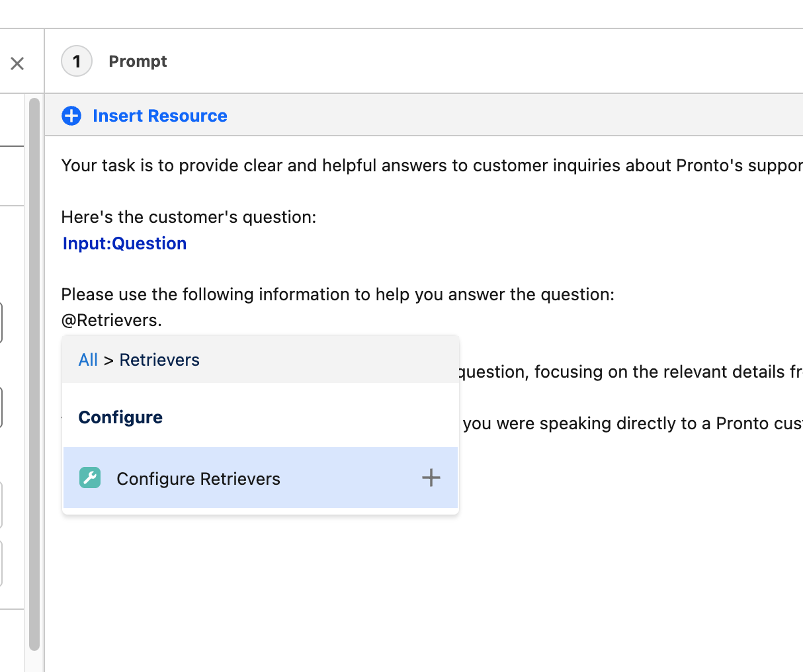Choose Configure Retrievers menu option
Image resolution: width=803 pixels, height=672 pixels.
(x=261, y=478)
